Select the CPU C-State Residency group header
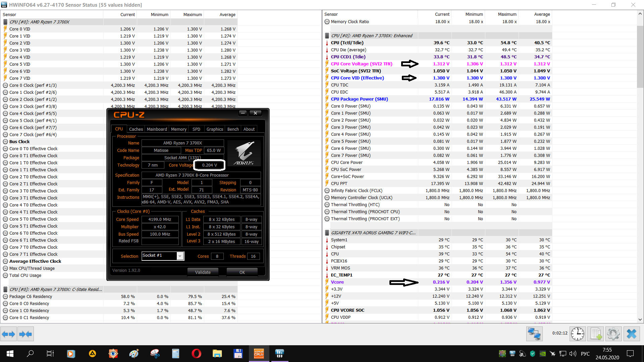 tap(56, 289)
